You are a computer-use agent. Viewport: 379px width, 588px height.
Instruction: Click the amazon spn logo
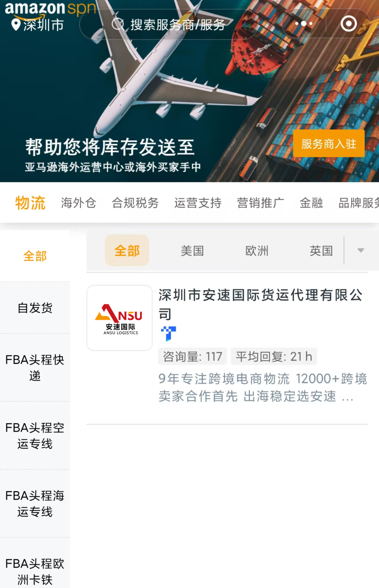point(50,8)
